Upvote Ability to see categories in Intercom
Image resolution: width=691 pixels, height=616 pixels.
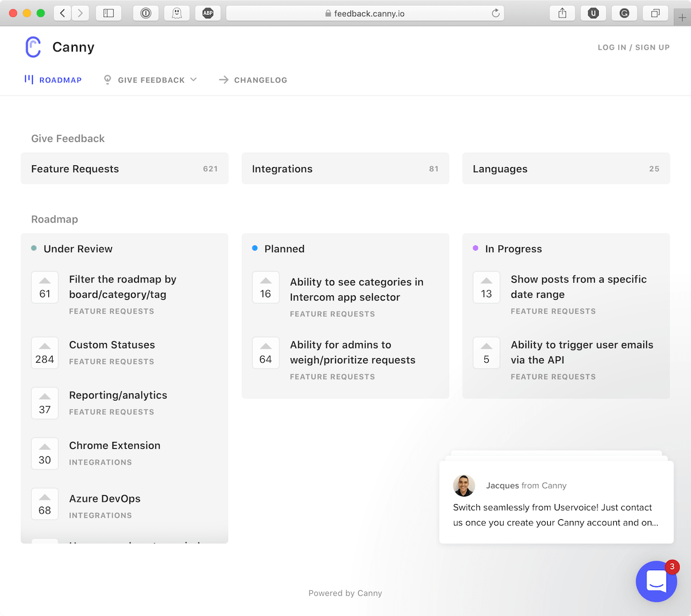click(266, 287)
